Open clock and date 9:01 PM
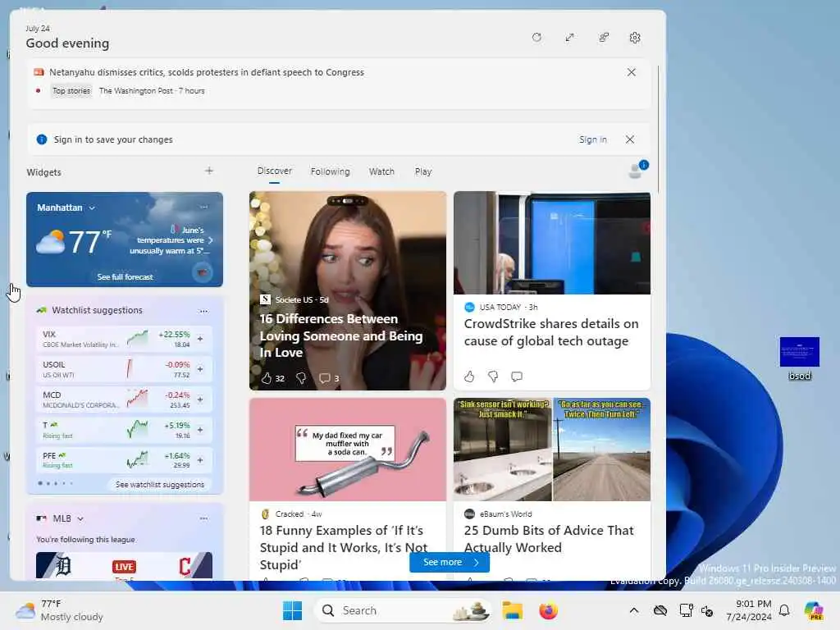The width and height of the screenshot is (840, 630). click(x=748, y=610)
